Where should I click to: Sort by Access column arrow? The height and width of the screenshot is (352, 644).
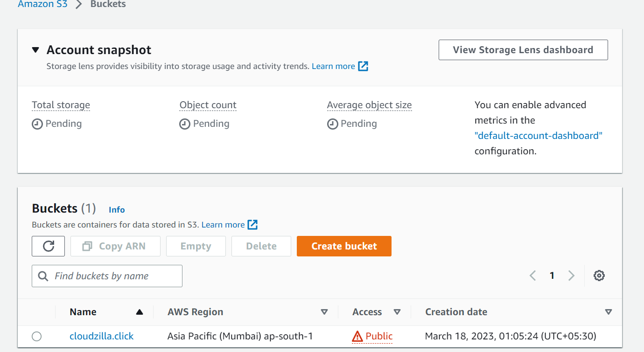[397, 312]
